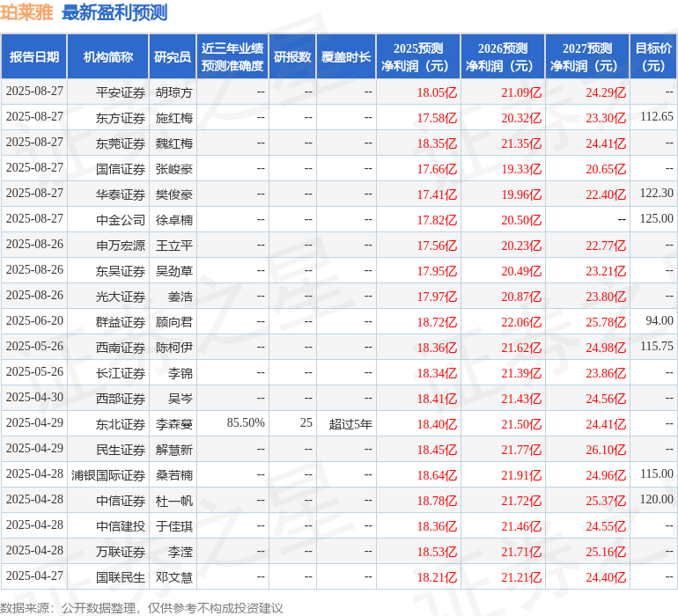The height and width of the screenshot is (616, 678).
Task: Click the 研报数 column header
Action: click(292, 57)
